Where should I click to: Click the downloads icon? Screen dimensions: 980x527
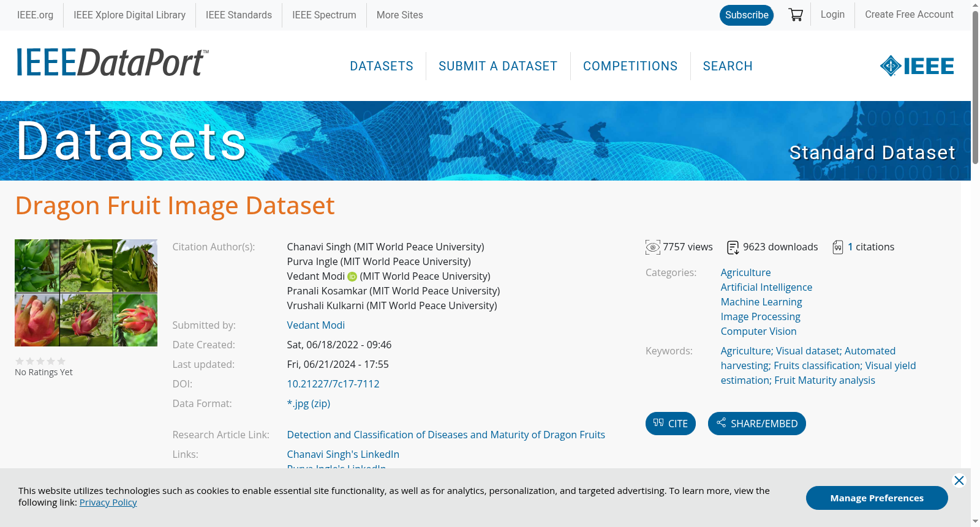coord(733,247)
